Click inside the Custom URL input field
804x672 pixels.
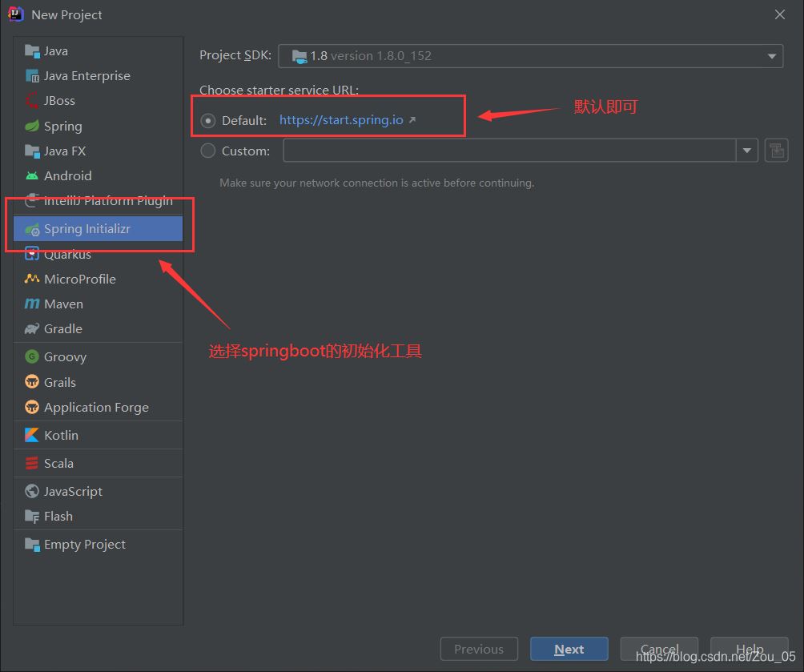505,150
